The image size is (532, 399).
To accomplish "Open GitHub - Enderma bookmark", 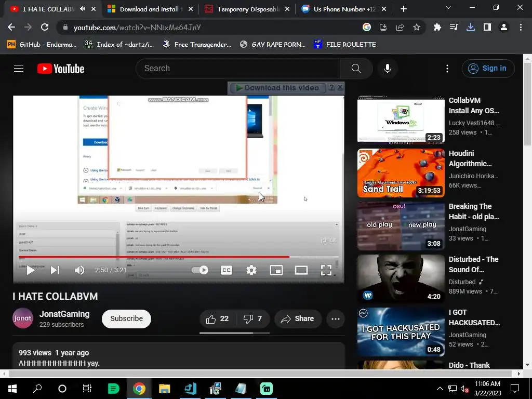I will (42, 45).
